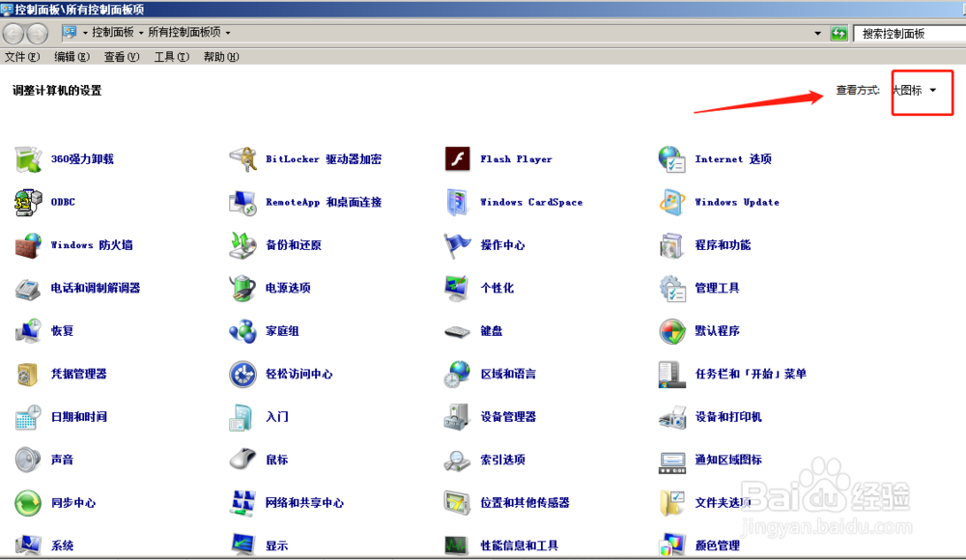
Task: Click the 索引选项 link text
Action: click(x=502, y=460)
